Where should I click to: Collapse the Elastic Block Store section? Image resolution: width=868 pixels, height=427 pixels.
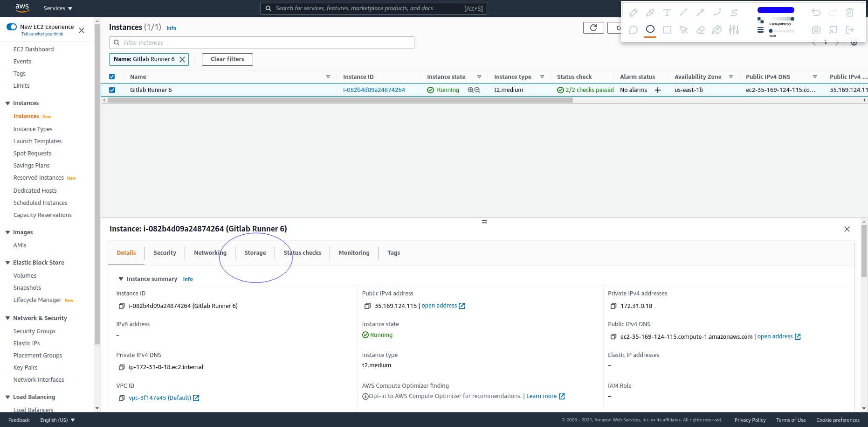coord(7,263)
